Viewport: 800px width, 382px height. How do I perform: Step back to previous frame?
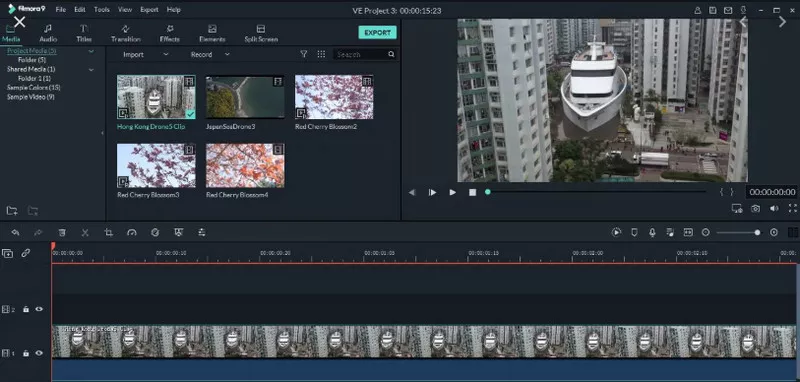[412, 192]
